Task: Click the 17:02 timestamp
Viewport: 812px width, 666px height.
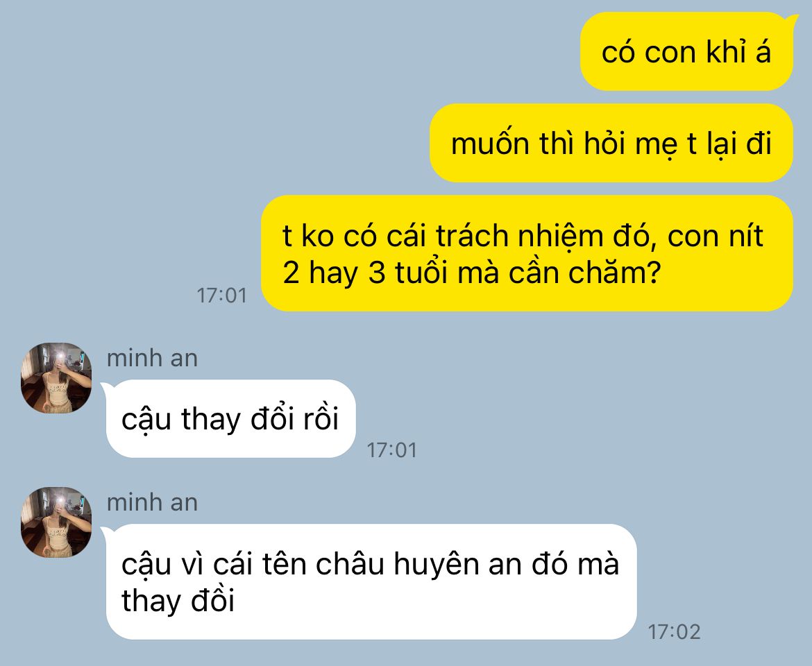Action: click(675, 632)
